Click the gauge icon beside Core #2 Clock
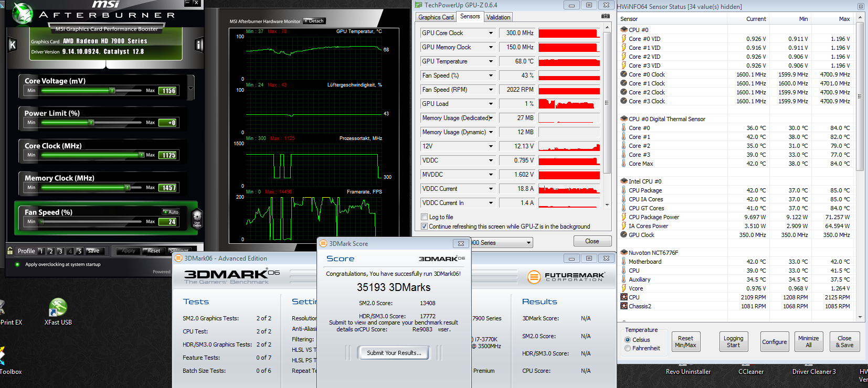This screenshot has height=388, width=868. point(623,92)
